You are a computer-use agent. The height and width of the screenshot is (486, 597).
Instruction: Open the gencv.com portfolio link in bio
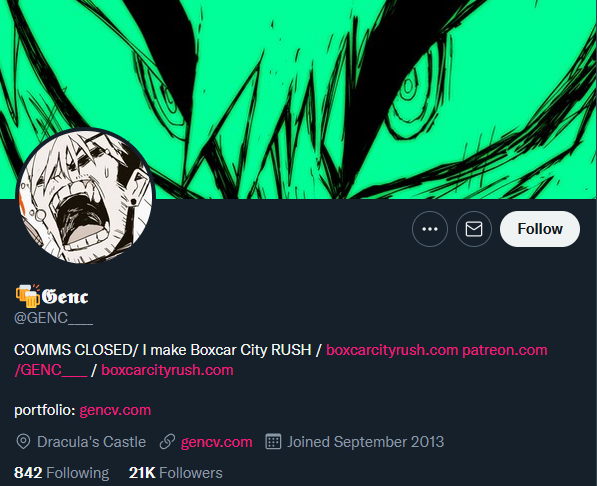tap(115, 410)
